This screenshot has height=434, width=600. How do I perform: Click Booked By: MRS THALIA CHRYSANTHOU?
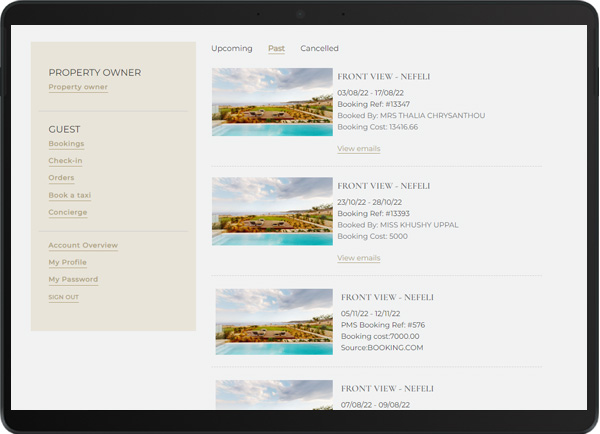pyautogui.click(x=411, y=116)
